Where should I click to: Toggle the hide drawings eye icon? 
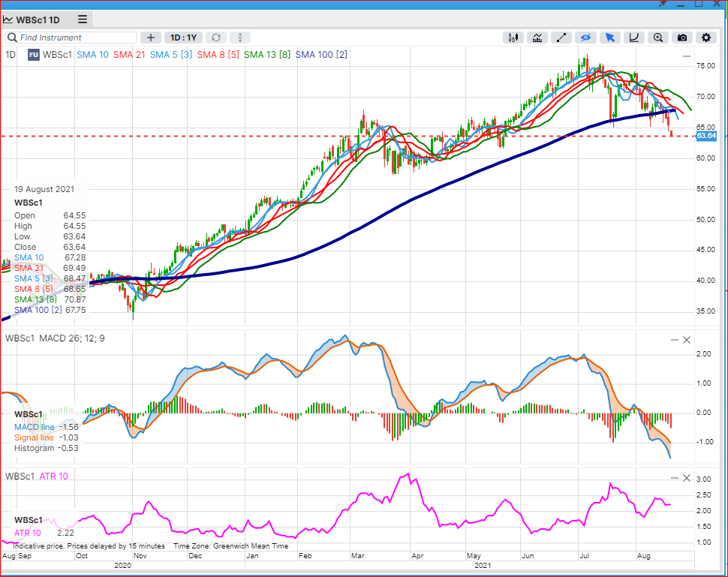(x=585, y=38)
